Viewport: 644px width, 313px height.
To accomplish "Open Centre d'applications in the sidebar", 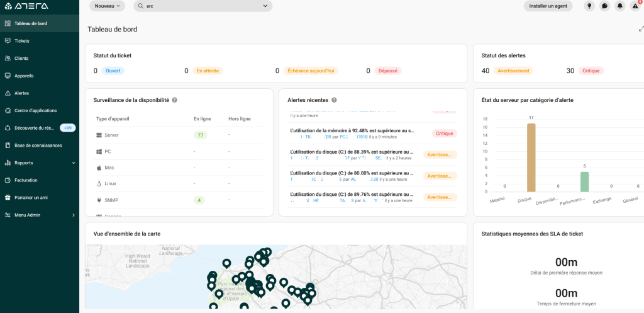I will pos(35,110).
